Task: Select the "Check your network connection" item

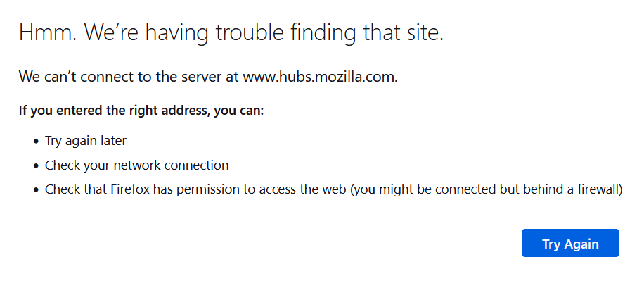Action: 136,165
